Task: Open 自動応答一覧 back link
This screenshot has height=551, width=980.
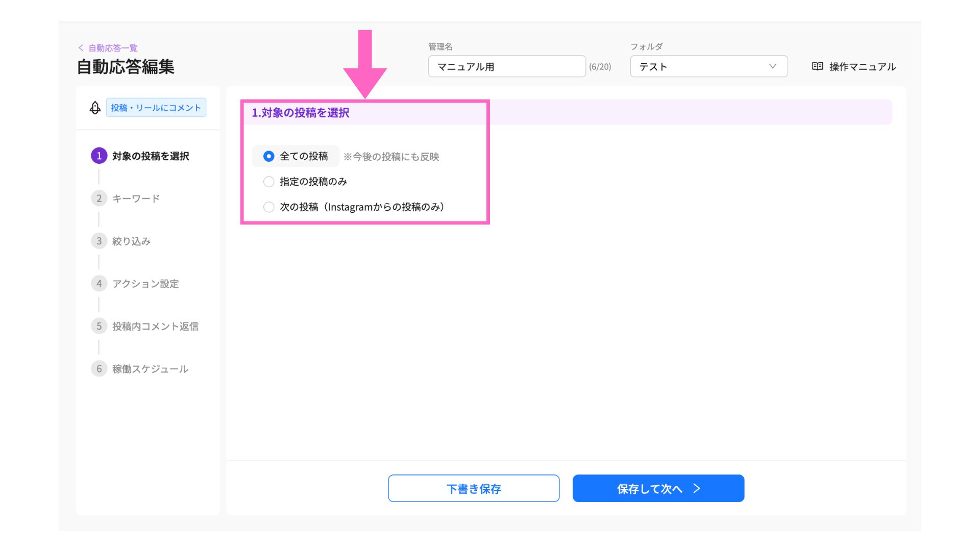Action: click(113, 48)
